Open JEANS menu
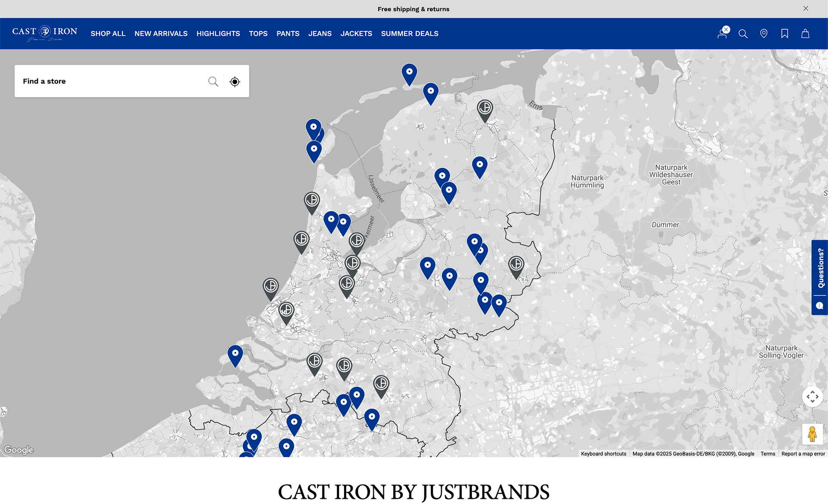The image size is (828, 504). point(320,34)
